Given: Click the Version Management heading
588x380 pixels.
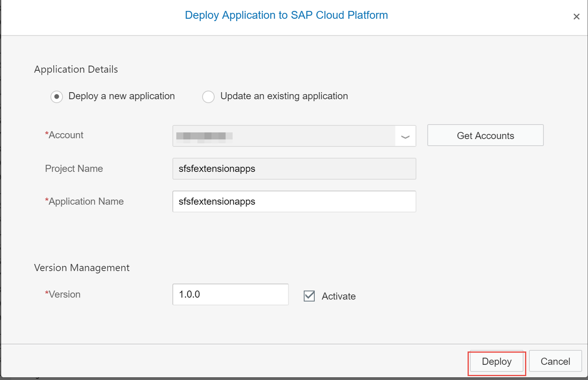Looking at the screenshot, I should click(x=82, y=268).
